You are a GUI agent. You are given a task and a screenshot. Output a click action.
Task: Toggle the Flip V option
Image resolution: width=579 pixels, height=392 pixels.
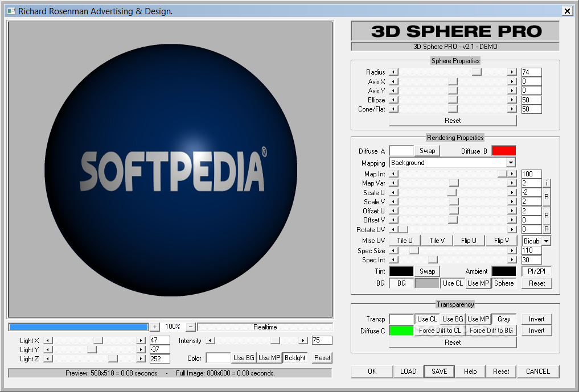coord(501,241)
